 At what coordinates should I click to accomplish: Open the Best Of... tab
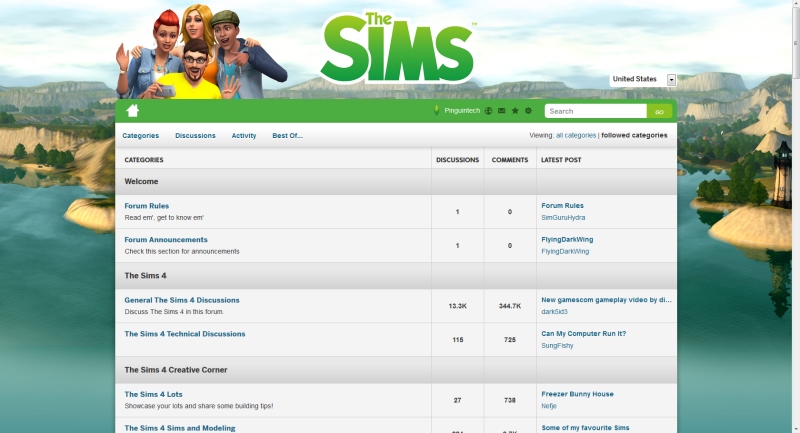(x=287, y=136)
